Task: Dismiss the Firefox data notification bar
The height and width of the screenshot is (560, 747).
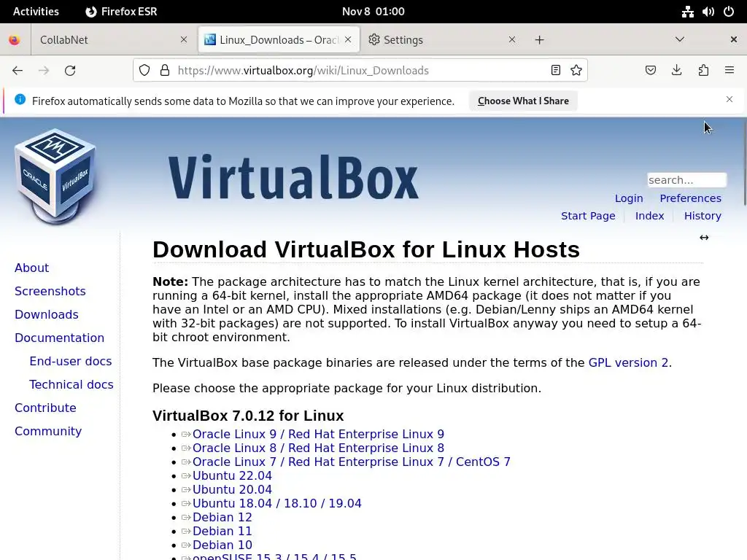Action: 729,99
